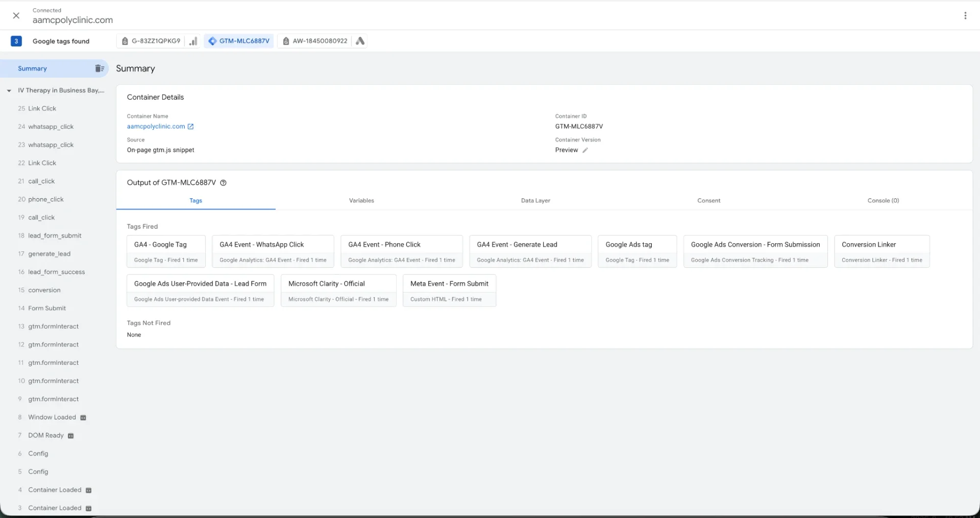
Task: Click the 3 Google tags found badge
Action: pos(16,41)
